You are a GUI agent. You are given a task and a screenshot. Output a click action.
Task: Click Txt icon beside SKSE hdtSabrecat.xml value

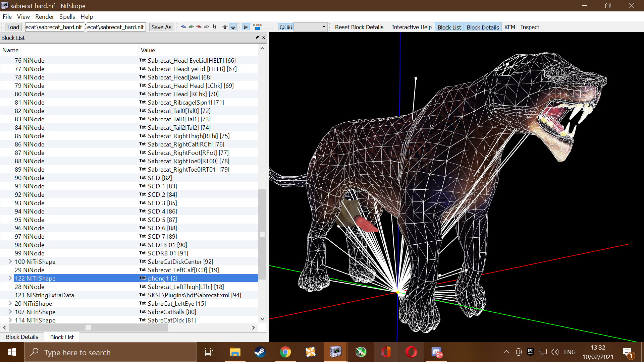143,295
